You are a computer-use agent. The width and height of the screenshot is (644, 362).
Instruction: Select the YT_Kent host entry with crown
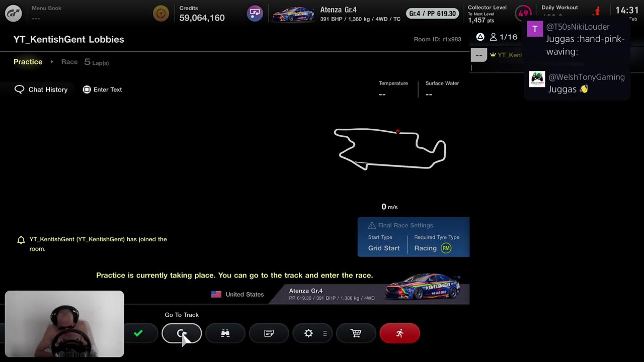pos(506,55)
